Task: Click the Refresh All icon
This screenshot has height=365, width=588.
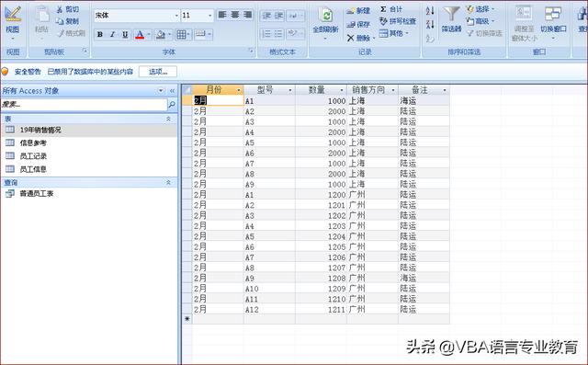Action: point(326,16)
